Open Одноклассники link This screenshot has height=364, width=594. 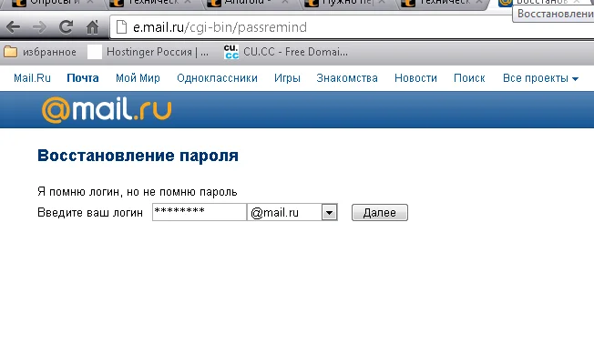coord(217,78)
